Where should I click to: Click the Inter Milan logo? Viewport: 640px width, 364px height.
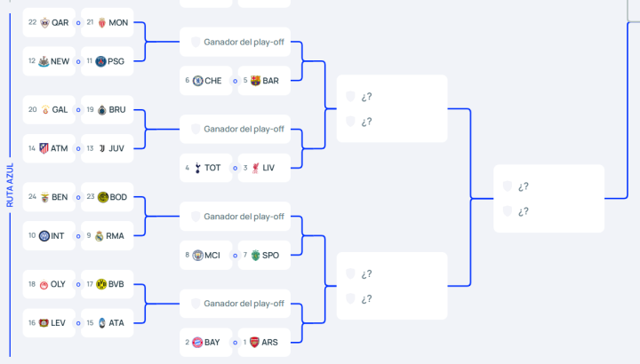tap(44, 236)
